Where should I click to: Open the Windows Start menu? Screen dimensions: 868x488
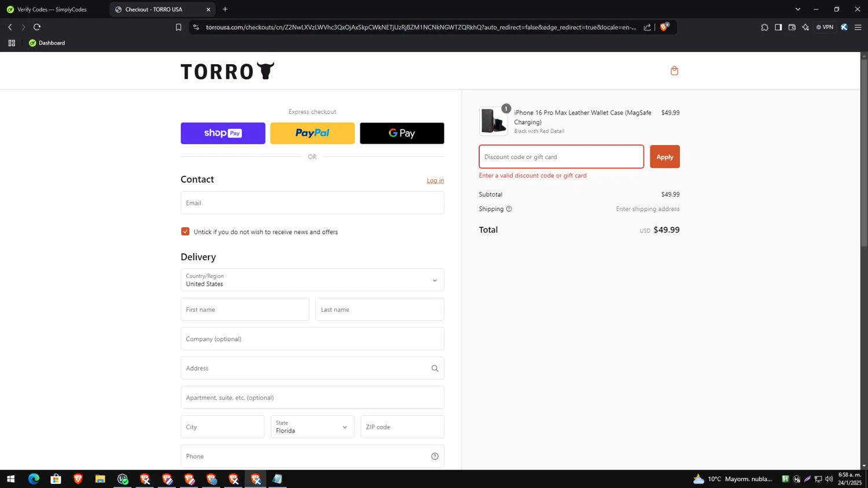[10, 479]
